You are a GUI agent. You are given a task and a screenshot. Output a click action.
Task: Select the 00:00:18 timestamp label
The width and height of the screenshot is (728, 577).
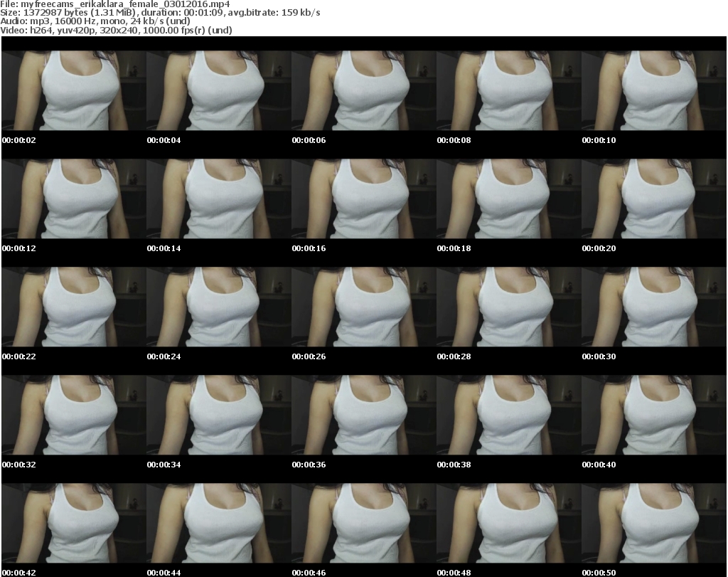tap(454, 248)
